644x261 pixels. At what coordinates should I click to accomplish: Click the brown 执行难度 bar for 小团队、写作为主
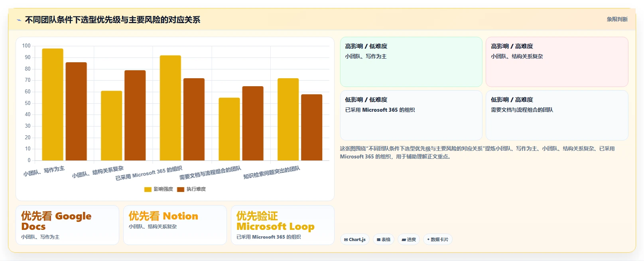(76, 111)
